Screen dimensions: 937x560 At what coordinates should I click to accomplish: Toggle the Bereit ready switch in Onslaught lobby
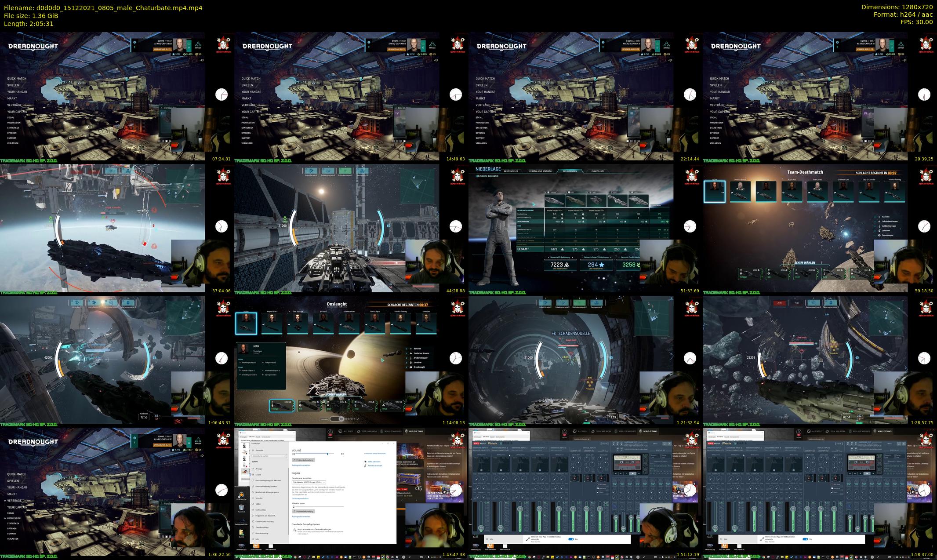[x=336, y=419]
